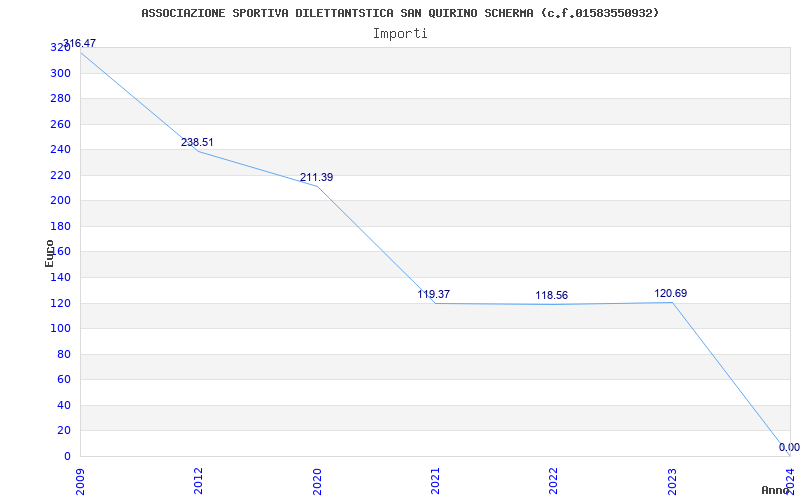The height and width of the screenshot is (500, 800).
Task: Click x-axis year label 2022
Action: pos(554,481)
